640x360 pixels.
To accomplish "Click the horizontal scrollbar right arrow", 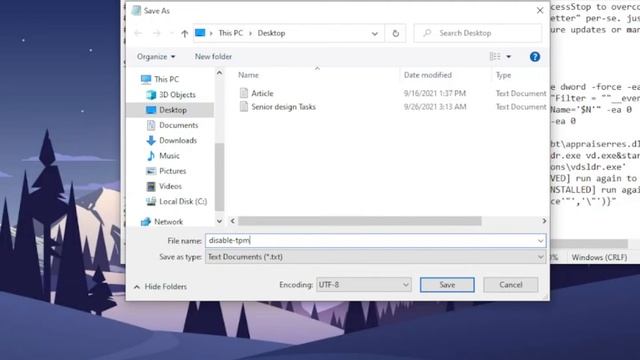I will [544, 221].
